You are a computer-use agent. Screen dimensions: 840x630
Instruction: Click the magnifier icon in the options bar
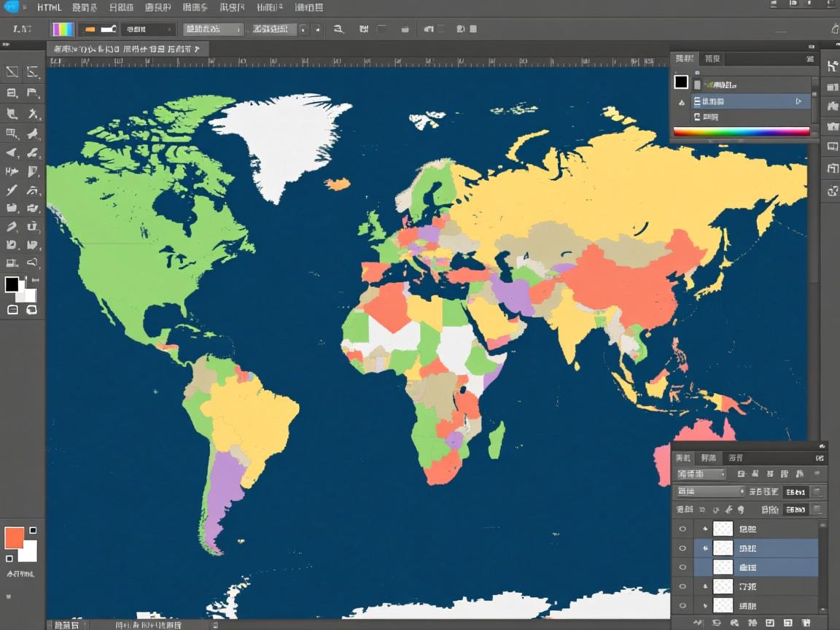(x=338, y=29)
